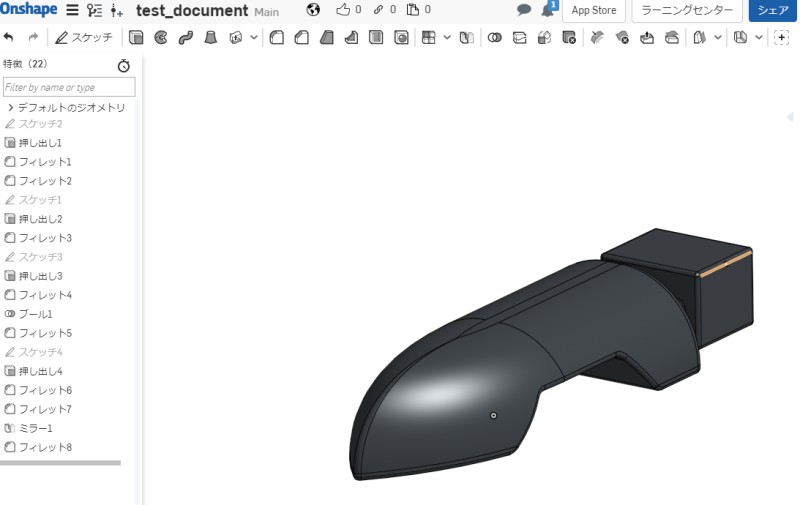Image resolution: width=800 pixels, height=505 pixels.
Task: Click the public globe icon
Action: 313,10
